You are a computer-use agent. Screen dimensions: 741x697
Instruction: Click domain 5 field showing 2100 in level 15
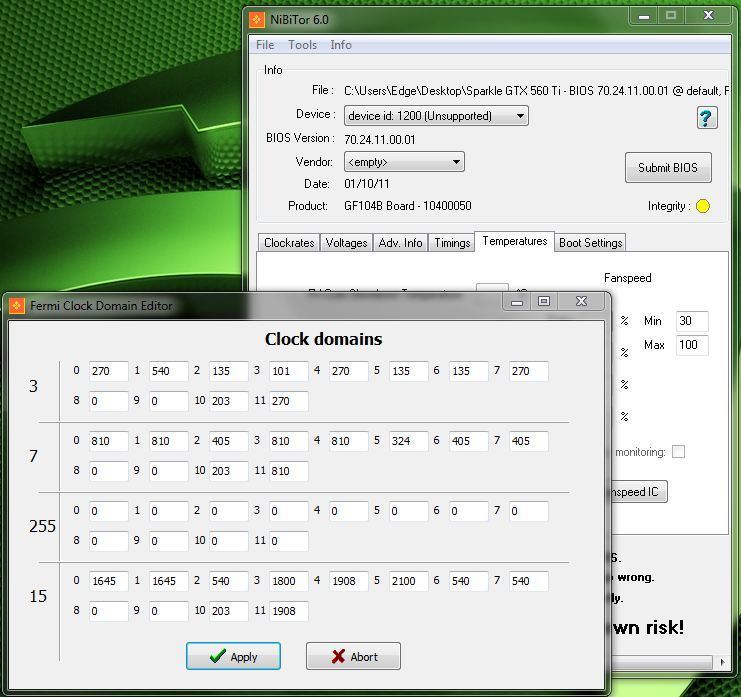pos(409,581)
